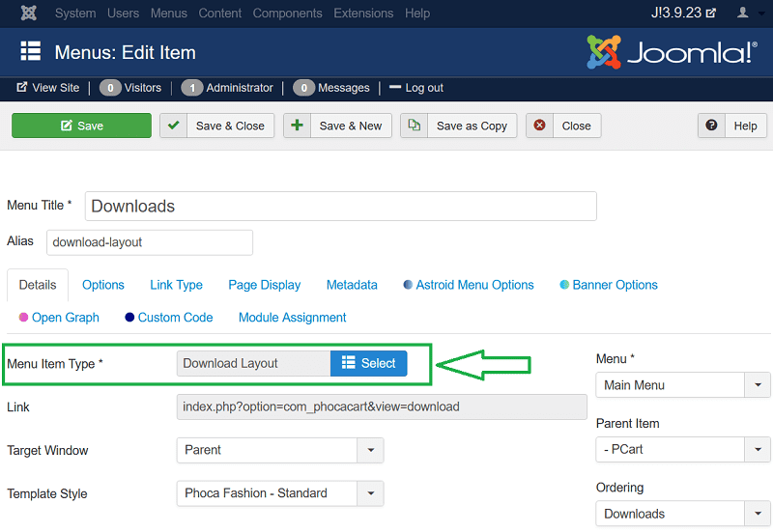Click the red Close icon button
773x532 pixels.
tap(540, 126)
